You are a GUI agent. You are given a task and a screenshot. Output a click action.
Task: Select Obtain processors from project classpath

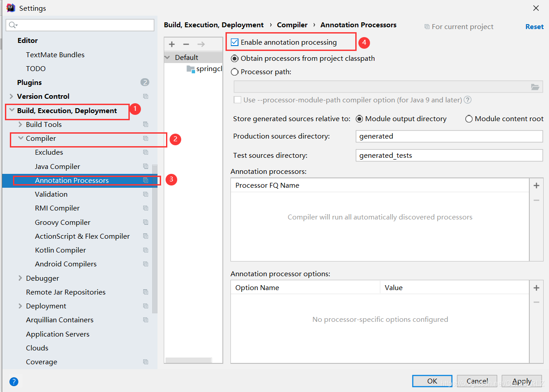[x=235, y=59]
